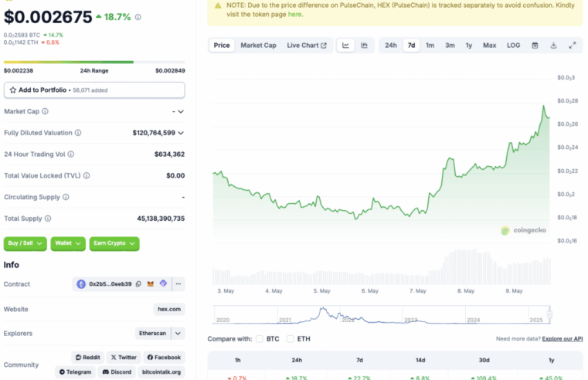Expand the Explorers dropdown arrow
Viewport: 588px width, 380px height.
pos(178,333)
